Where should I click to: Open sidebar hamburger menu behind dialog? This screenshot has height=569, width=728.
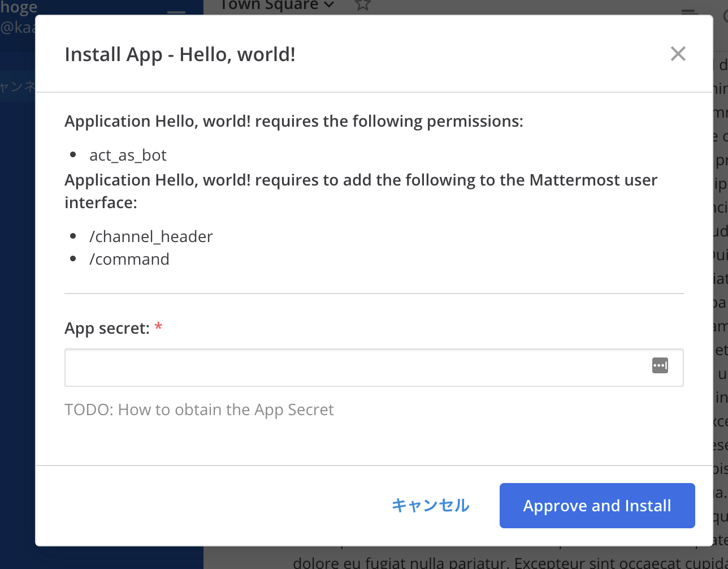click(176, 11)
